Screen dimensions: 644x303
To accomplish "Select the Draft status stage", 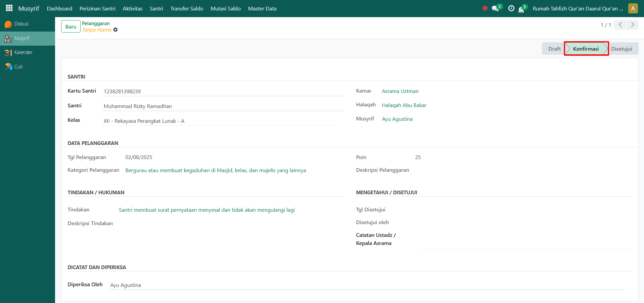I will [554, 49].
